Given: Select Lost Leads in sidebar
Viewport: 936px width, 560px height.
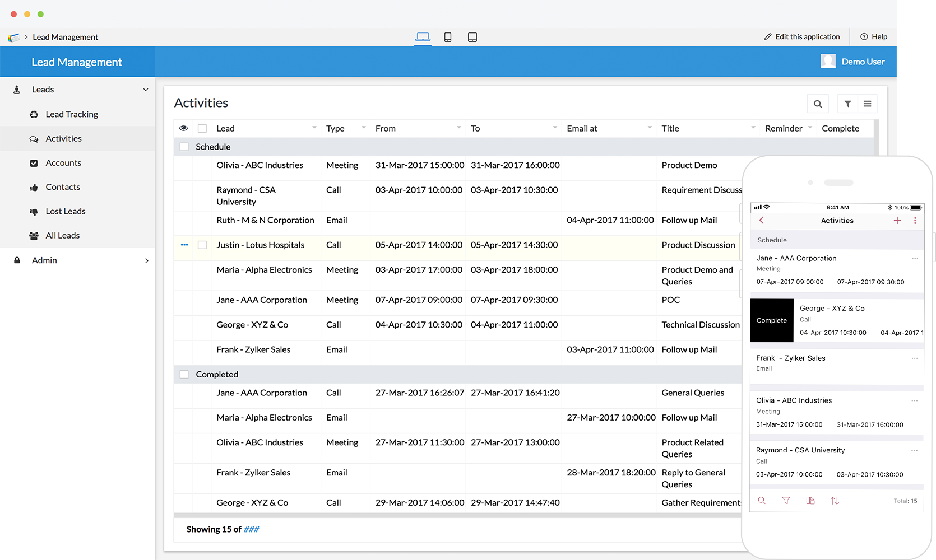Looking at the screenshot, I should pyautogui.click(x=66, y=211).
